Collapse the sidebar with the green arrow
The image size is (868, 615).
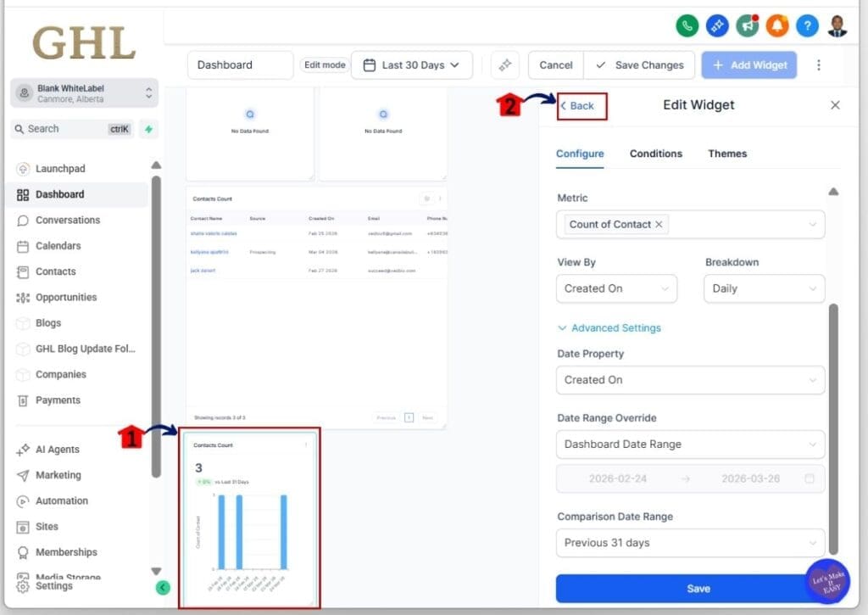(x=162, y=587)
